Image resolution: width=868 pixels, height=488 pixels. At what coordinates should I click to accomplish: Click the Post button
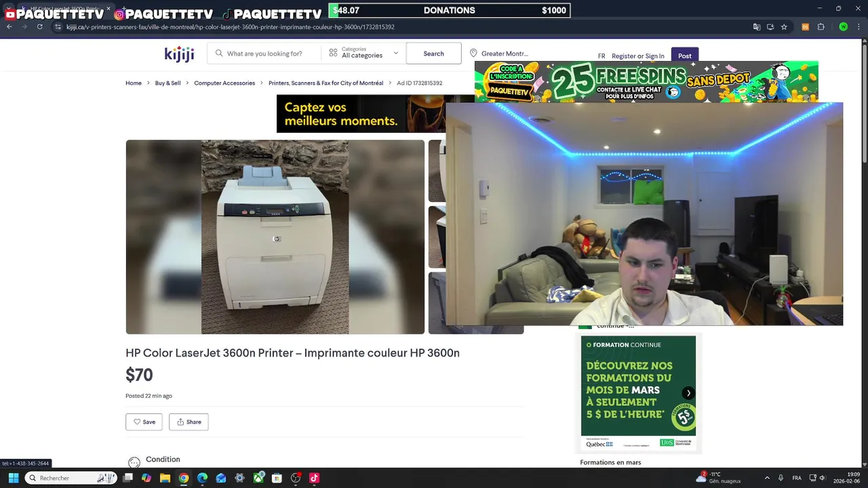coord(685,56)
